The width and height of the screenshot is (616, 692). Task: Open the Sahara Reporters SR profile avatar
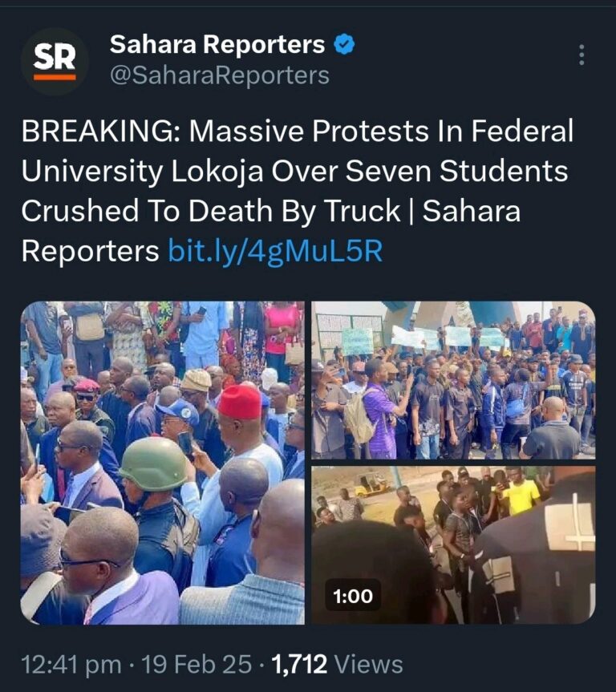pyautogui.click(x=55, y=62)
